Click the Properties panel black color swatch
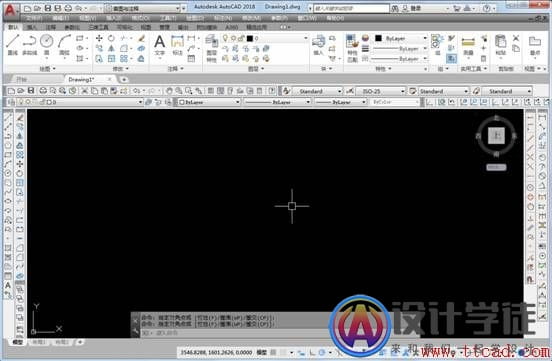This screenshot has width=552, height=361. tap(379, 38)
